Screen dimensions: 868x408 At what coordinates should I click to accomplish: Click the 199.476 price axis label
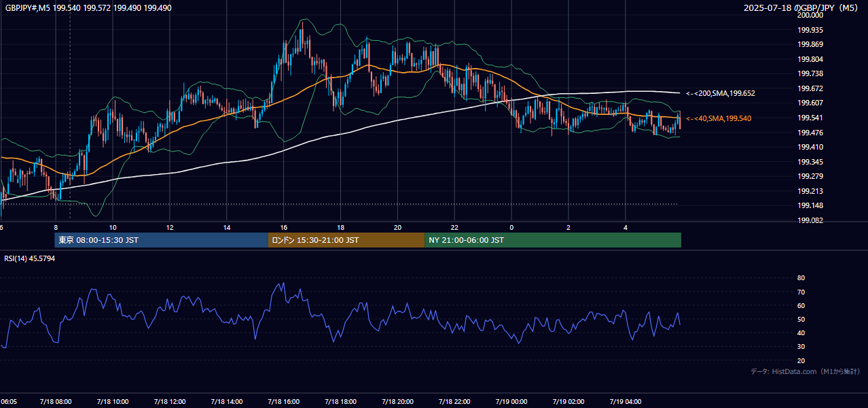pos(812,133)
